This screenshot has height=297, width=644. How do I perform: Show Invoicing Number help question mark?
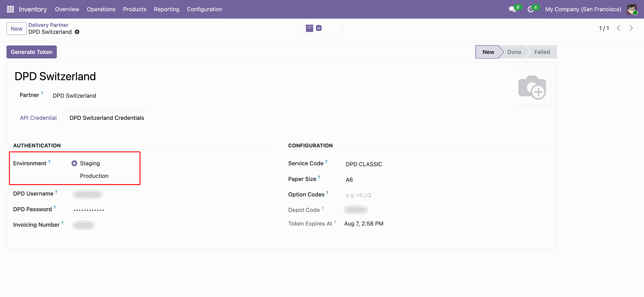(x=62, y=223)
